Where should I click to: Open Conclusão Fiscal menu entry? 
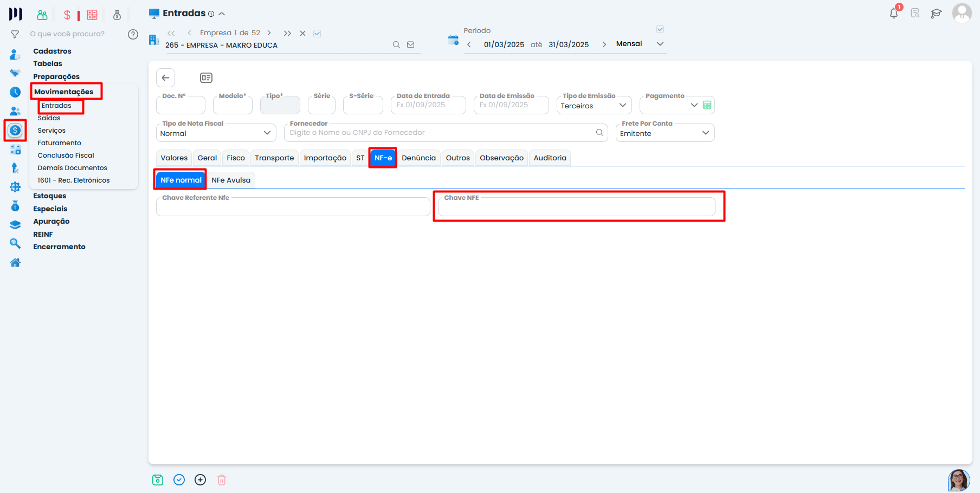click(x=66, y=155)
